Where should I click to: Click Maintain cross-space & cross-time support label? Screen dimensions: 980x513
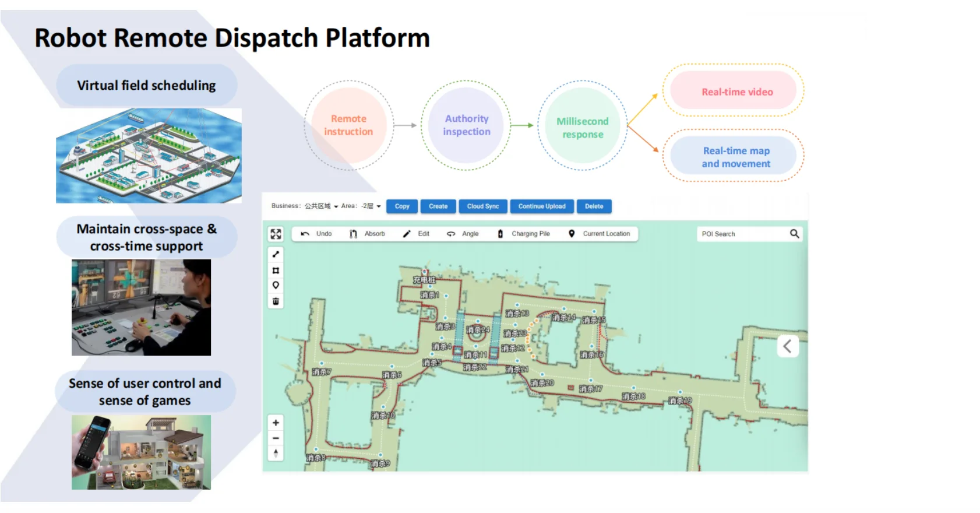coord(146,237)
